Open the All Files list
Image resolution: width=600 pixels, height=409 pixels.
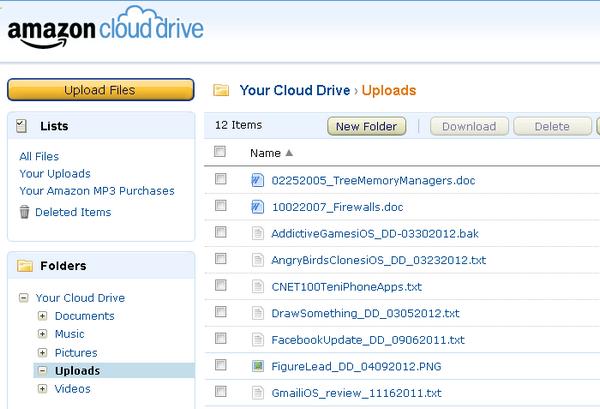point(39,156)
